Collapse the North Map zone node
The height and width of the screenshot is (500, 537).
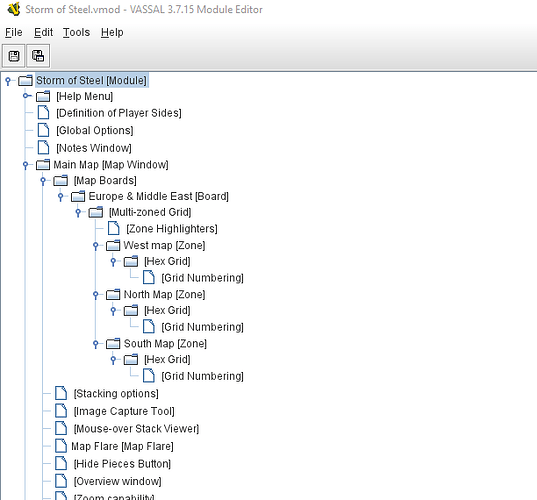coord(96,295)
